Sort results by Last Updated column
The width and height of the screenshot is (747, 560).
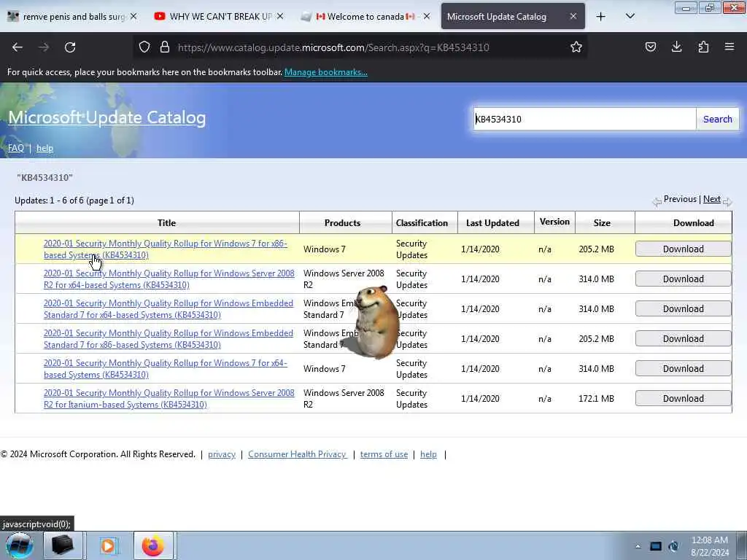tap(492, 223)
